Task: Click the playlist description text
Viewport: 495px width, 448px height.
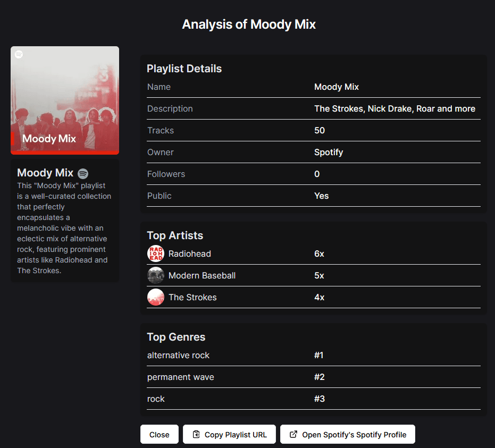Action: pyautogui.click(x=395, y=108)
